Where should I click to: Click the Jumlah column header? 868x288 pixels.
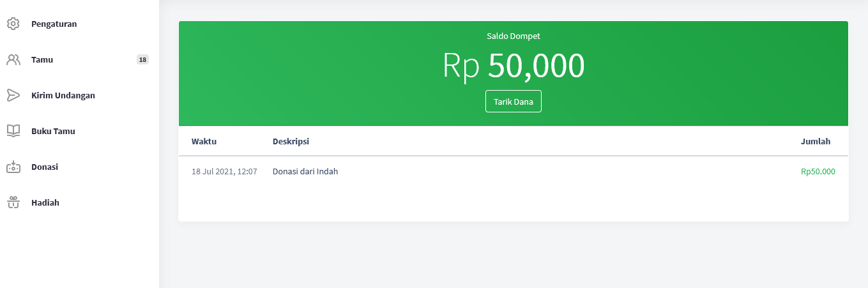[x=816, y=141]
